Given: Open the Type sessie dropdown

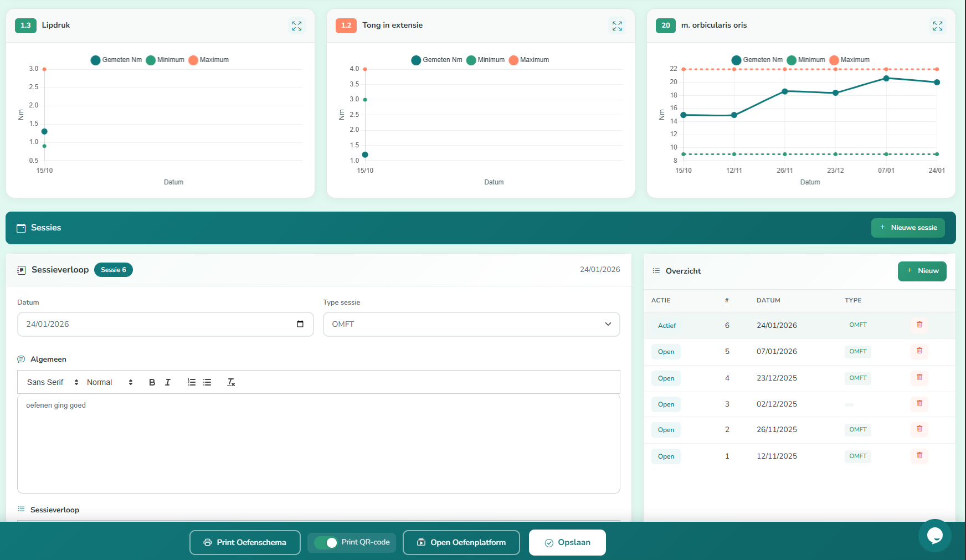Looking at the screenshot, I should (x=471, y=325).
